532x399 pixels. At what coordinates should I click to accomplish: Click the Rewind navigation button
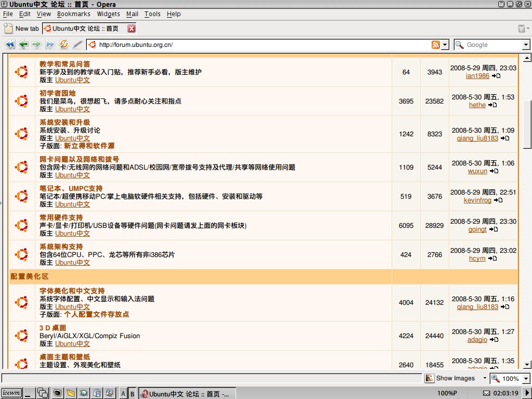coord(10,44)
